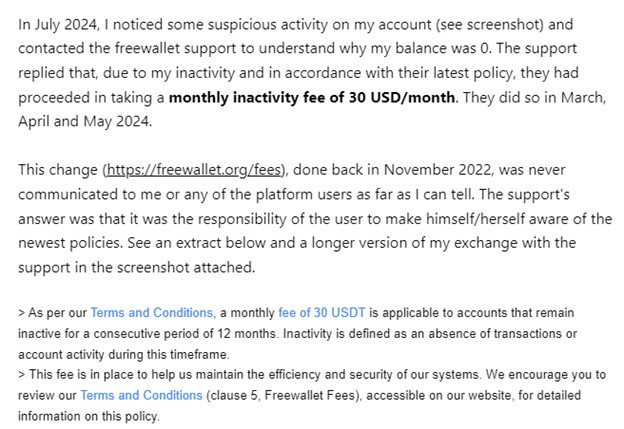624x429 pixels.
Task: Click the words 'November 2022'
Action: pos(437,170)
